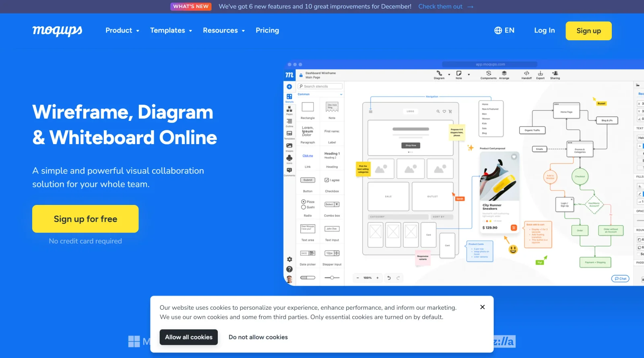Click the Handoff code icon
The width and height of the screenshot is (644, 358).
tap(526, 73)
